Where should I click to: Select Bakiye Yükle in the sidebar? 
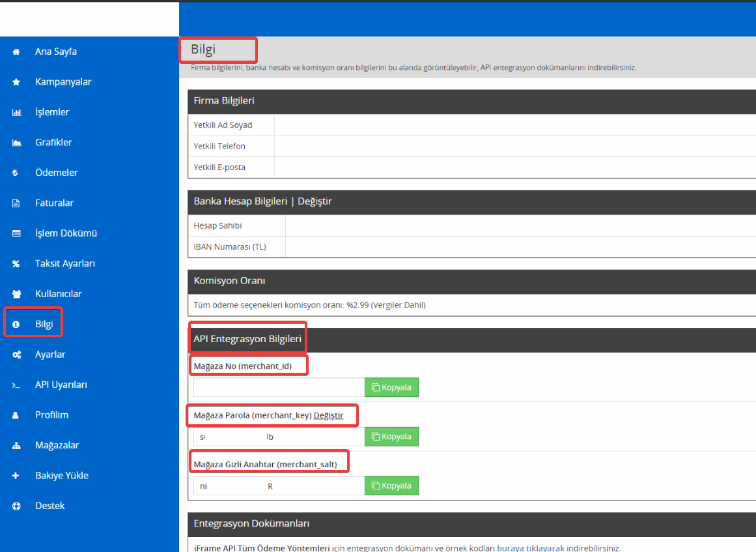click(62, 476)
